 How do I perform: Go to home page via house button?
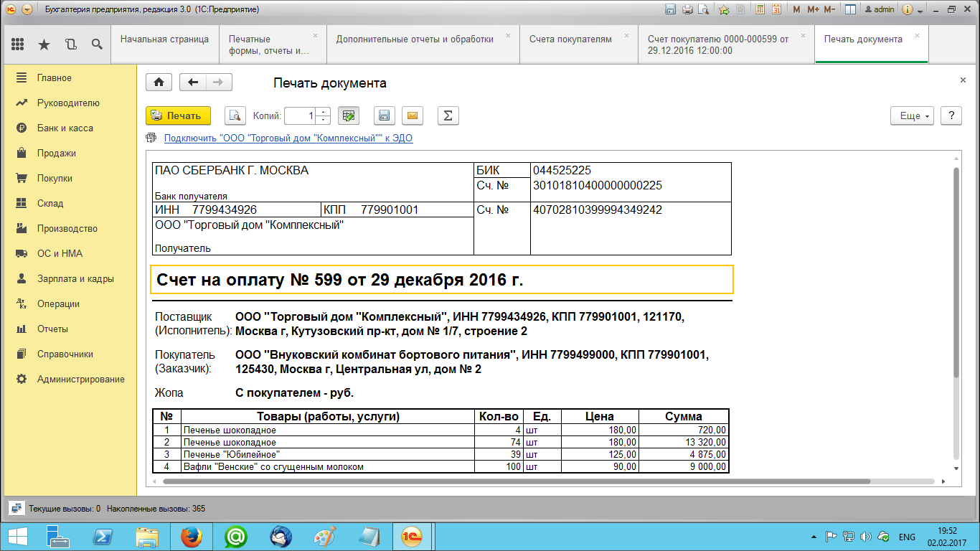[159, 83]
